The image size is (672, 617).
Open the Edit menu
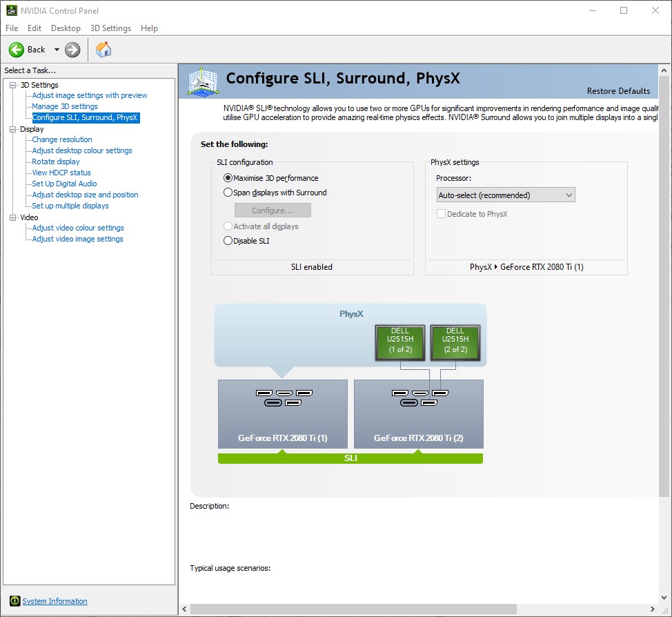34,28
